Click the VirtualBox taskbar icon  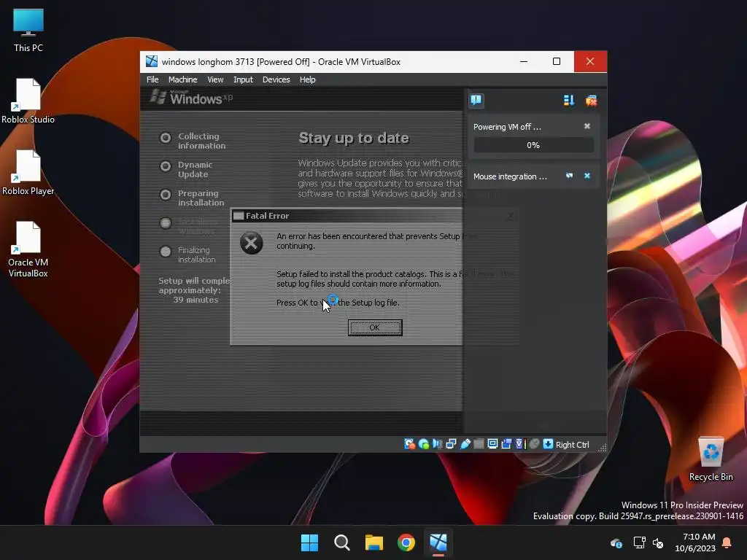438,542
